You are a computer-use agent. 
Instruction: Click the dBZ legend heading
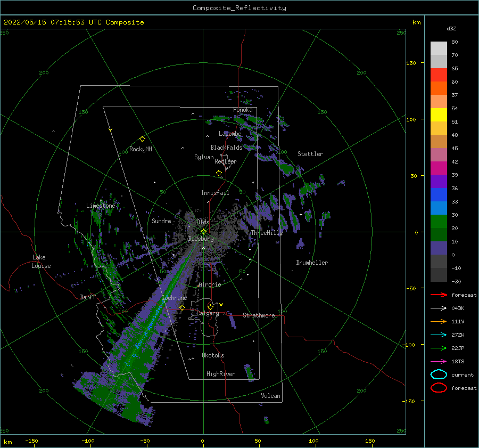click(x=451, y=28)
